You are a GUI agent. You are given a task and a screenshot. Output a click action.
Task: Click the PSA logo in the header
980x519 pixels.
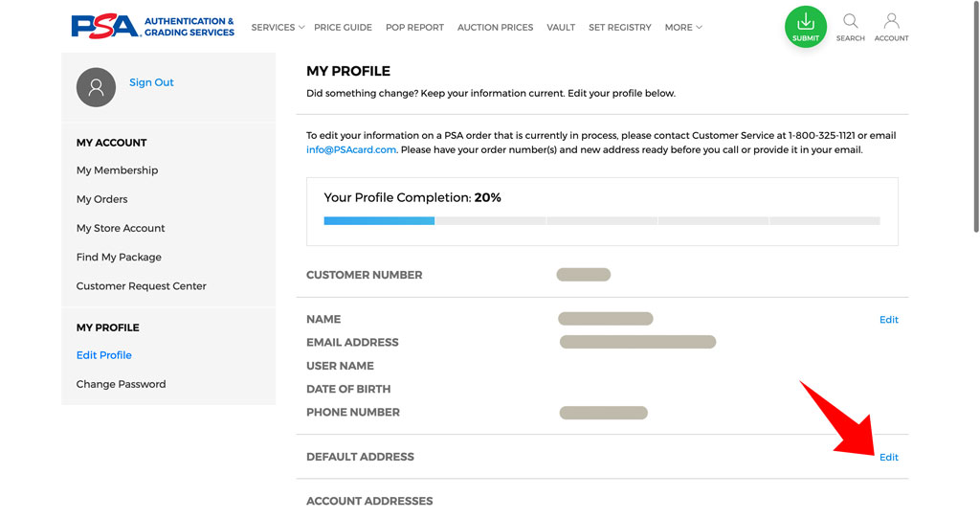pos(152,27)
